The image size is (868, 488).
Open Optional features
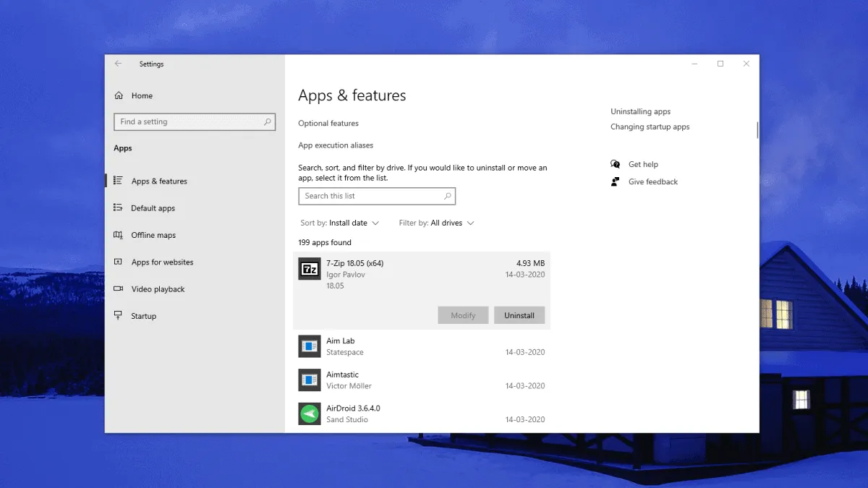[x=328, y=123]
